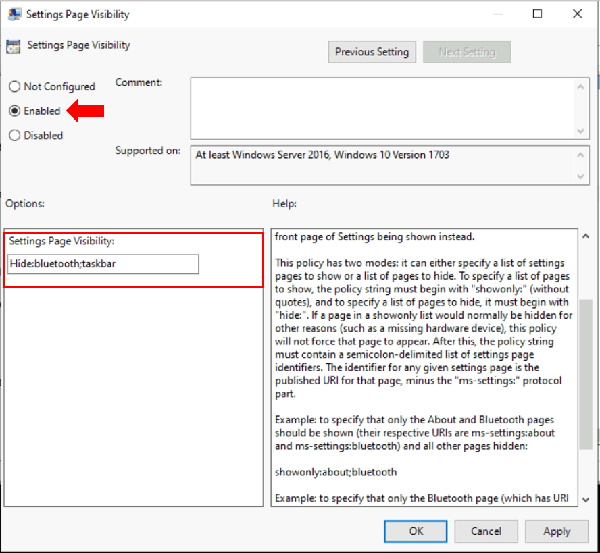Apply the policy settings
Viewport: 600px width, 553px height.
click(x=557, y=531)
